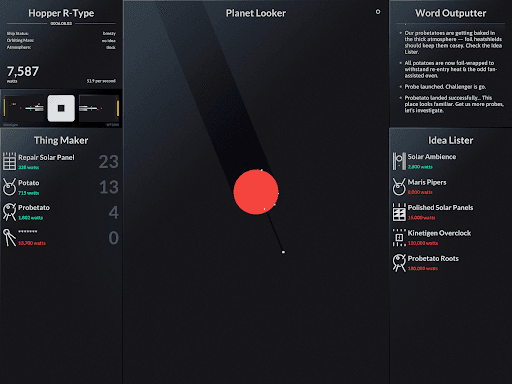Click the Solar Ambience icon in Idea Lister

point(399,161)
